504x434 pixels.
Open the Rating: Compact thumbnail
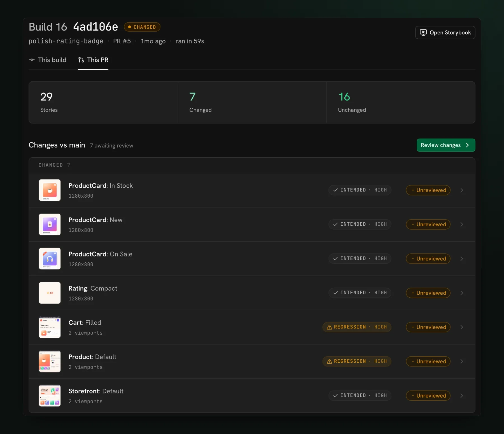pos(50,293)
